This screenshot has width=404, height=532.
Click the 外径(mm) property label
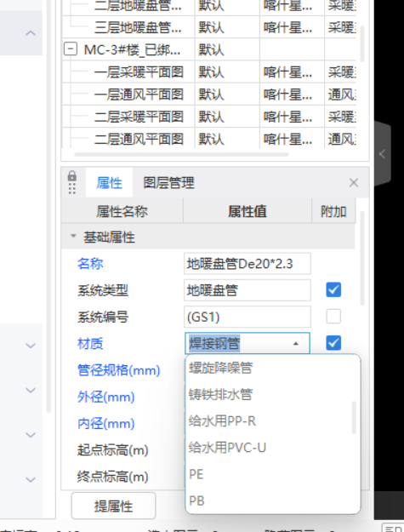[105, 397]
